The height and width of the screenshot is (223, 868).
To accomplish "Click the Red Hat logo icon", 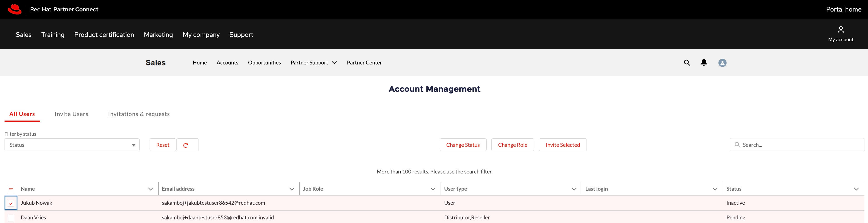I will click(15, 9).
